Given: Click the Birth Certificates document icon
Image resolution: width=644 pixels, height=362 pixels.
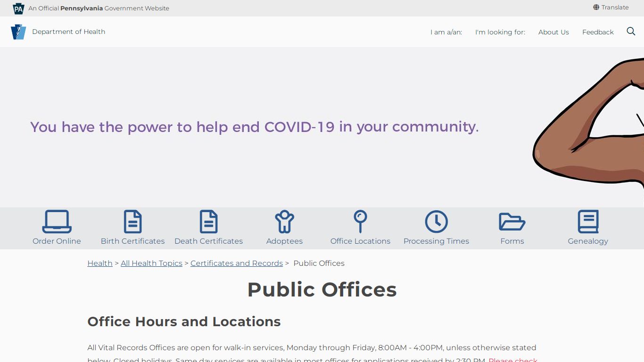Looking at the screenshot, I should point(132,222).
